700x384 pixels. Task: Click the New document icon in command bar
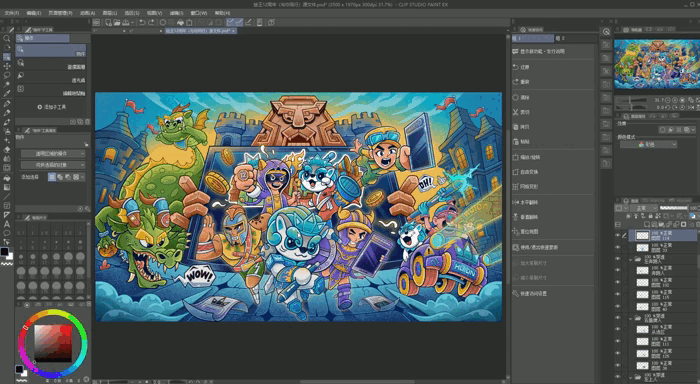click(x=108, y=22)
